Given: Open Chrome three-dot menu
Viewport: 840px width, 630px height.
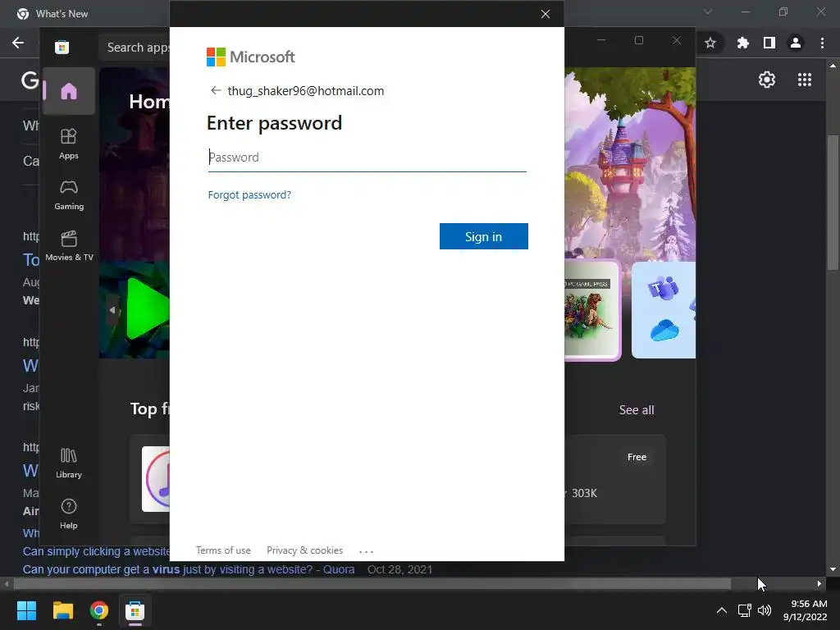Looking at the screenshot, I should pos(822,43).
